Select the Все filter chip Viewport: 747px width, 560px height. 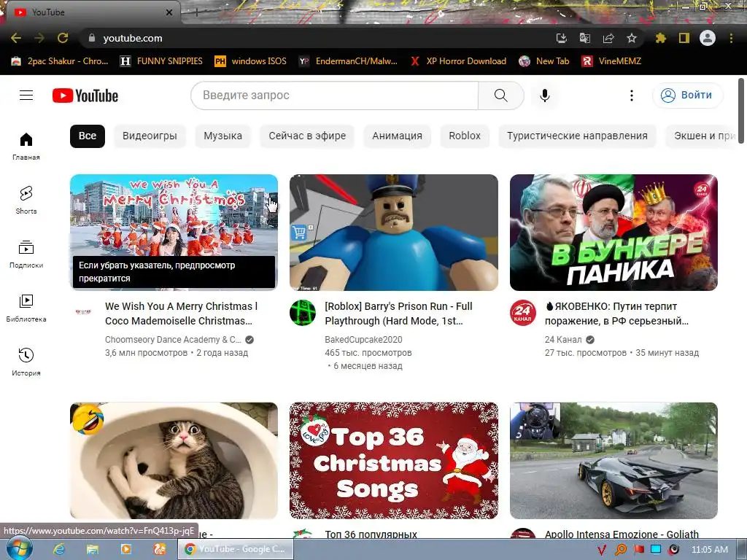(x=88, y=136)
